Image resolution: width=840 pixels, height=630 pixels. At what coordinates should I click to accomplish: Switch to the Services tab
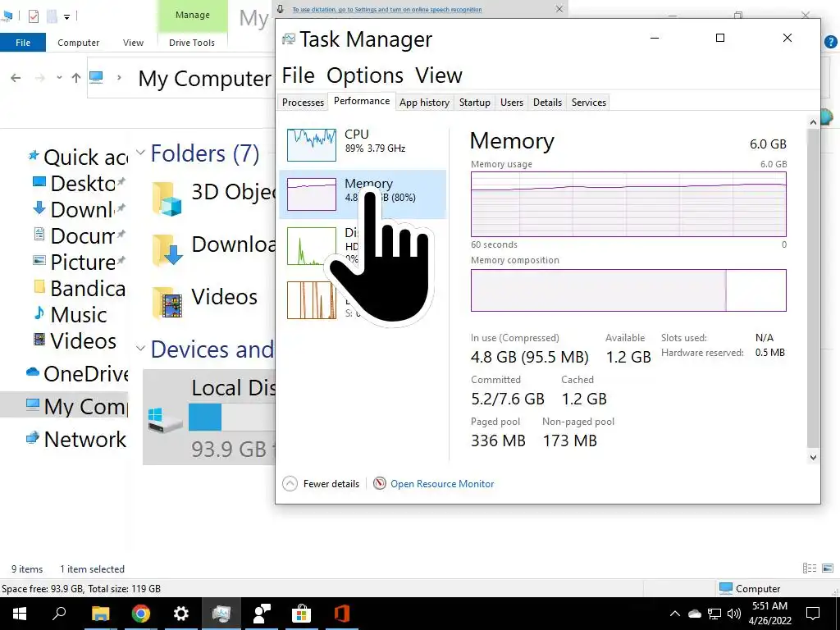point(589,103)
